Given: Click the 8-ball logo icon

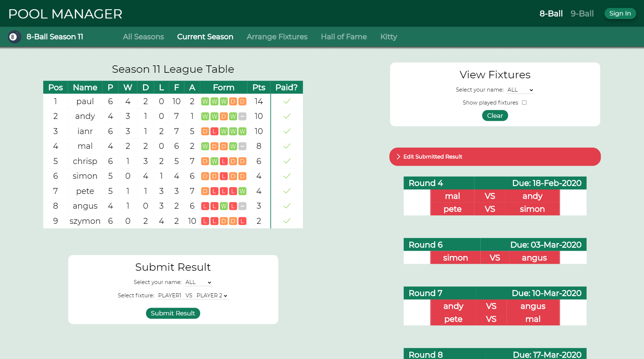Looking at the screenshot, I should coord(14,37).
